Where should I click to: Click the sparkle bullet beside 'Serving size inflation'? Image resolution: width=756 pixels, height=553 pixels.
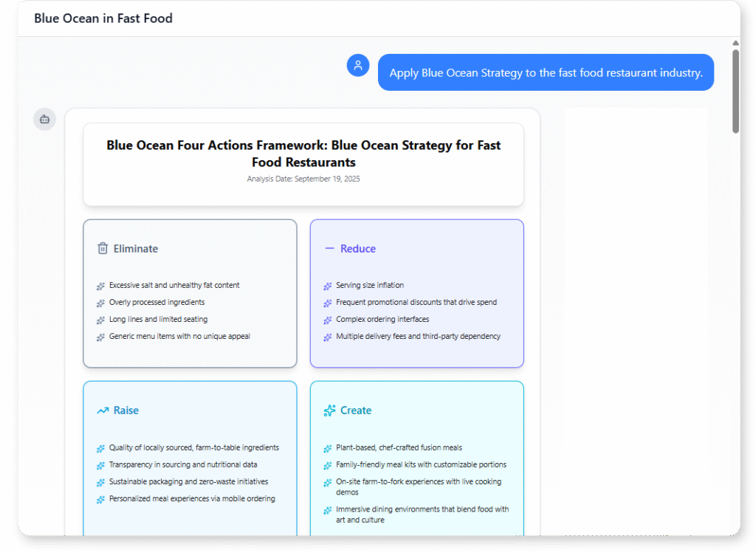326,286
